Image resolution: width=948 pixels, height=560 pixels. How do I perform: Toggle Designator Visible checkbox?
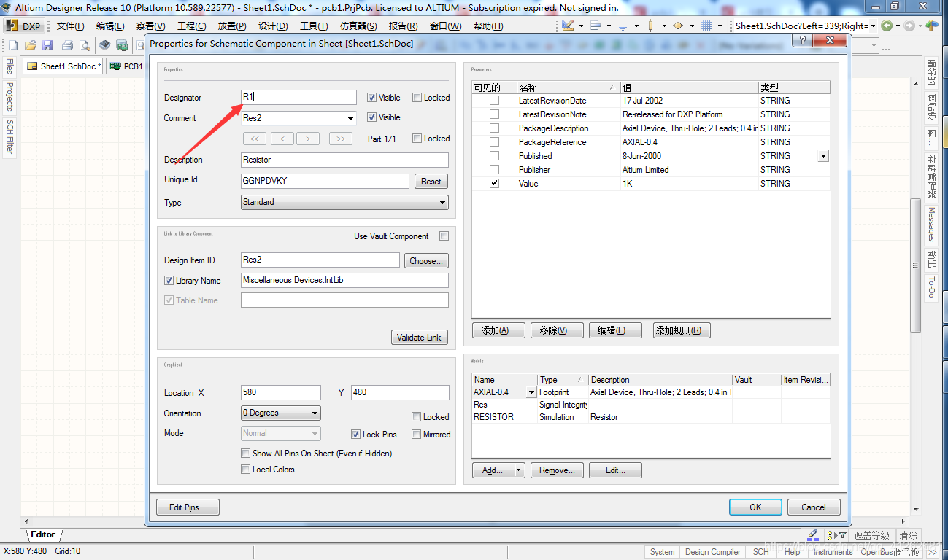tap(371, 98)
